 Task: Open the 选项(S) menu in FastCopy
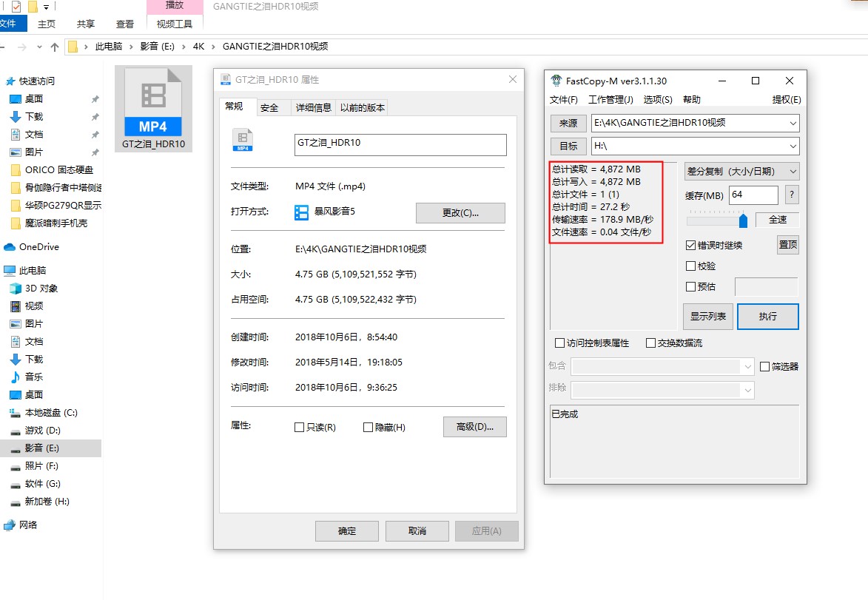coord(657,99)
